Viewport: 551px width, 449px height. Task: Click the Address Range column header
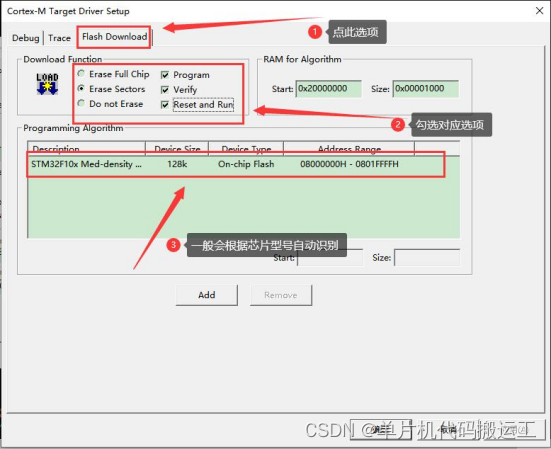pos(349,149)
